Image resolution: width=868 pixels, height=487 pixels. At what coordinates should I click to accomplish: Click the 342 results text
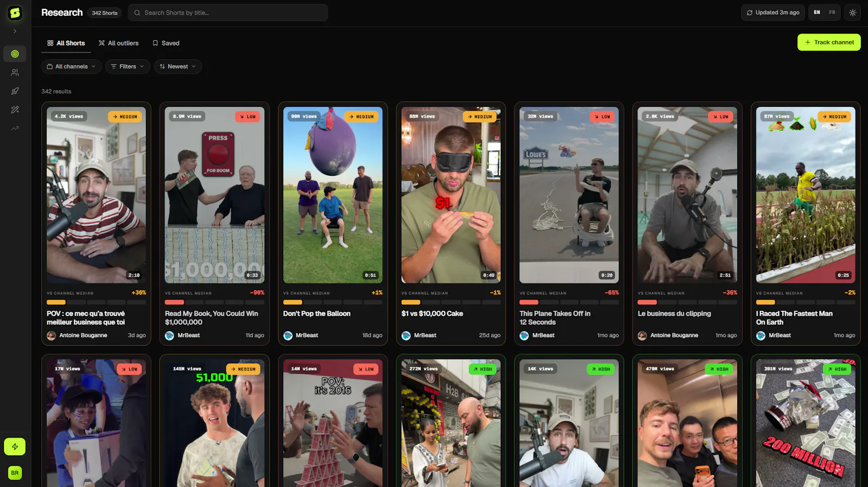click(56, 92)
